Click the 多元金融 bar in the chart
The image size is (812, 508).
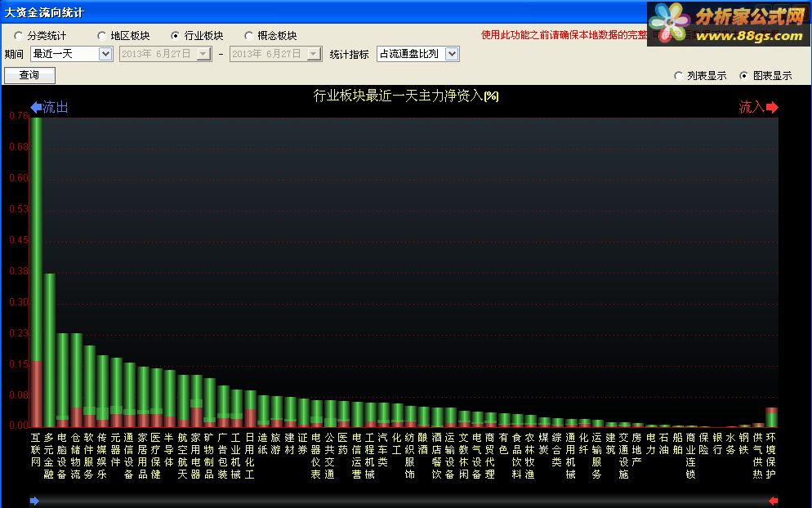tap(49, 350)
